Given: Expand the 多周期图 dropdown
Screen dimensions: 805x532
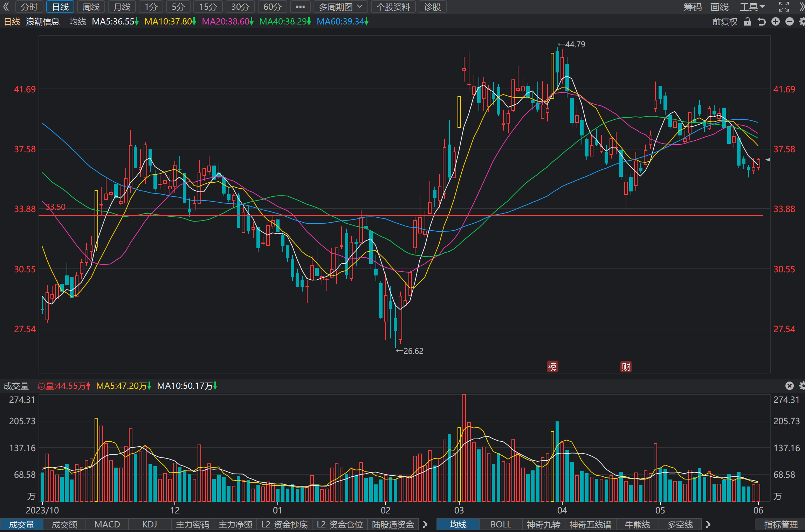Looking at the screenshot, I should pos(340,7).
